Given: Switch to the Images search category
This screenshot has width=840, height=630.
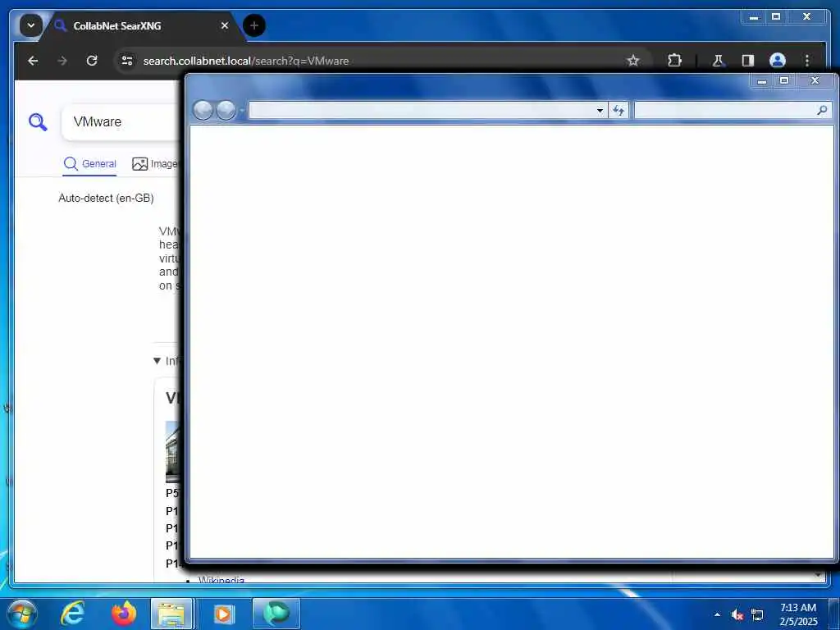Looking at the screenshot, I should point(155,164).
